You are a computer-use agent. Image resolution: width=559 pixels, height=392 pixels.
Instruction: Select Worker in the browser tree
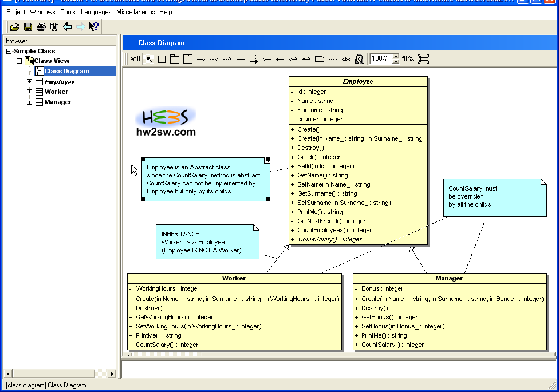point(56,92)
